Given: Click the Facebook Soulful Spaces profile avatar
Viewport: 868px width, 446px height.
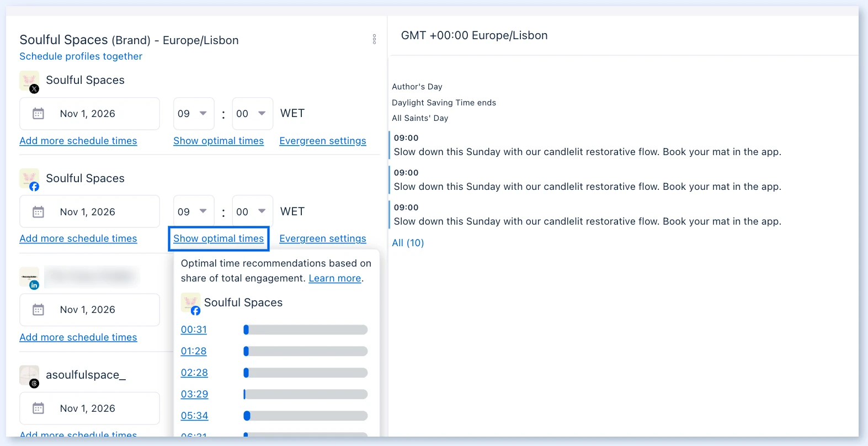Looking at the screenshot, I should coord(29,179).
